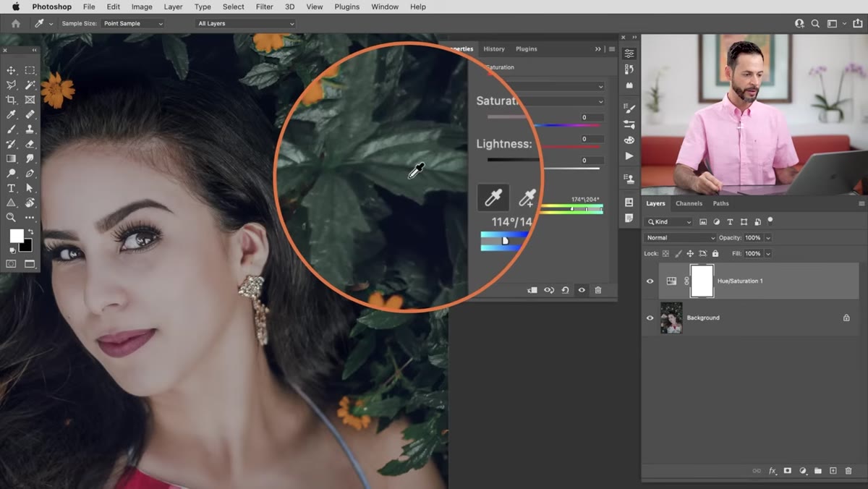
Task: Create a new layer
Action: (833, 471)
